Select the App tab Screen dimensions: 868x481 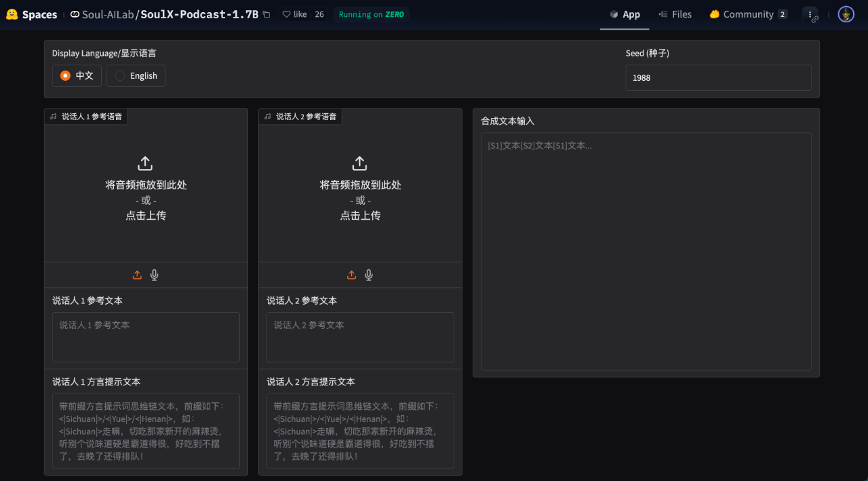[x=625, y=14]
